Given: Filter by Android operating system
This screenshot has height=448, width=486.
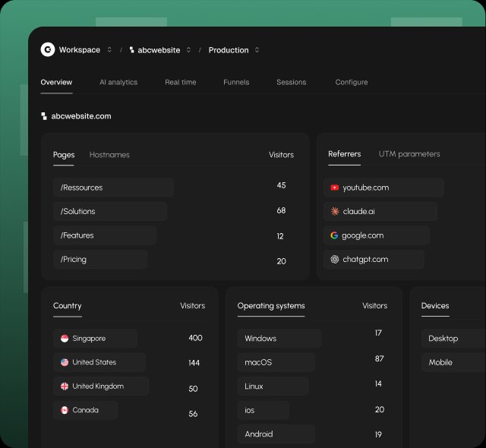Looking at the screenshot, I should point(276,434).
